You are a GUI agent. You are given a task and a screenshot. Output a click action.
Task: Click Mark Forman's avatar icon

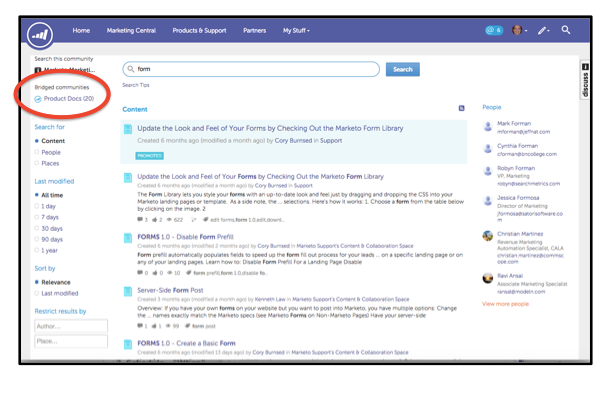pos(488,126)
